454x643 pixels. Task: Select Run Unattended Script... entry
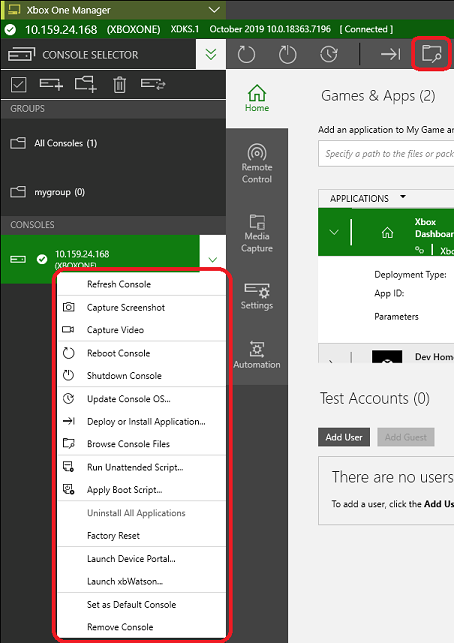click(x=141, y=467)
